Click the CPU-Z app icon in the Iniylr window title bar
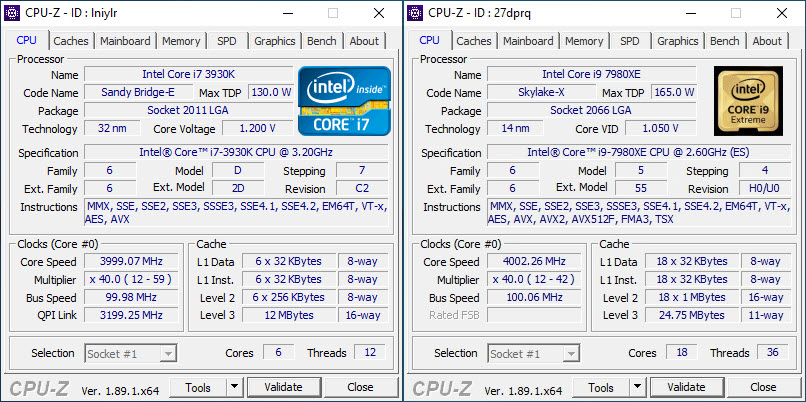Screen dimensions: 806x402 [13, 13]
